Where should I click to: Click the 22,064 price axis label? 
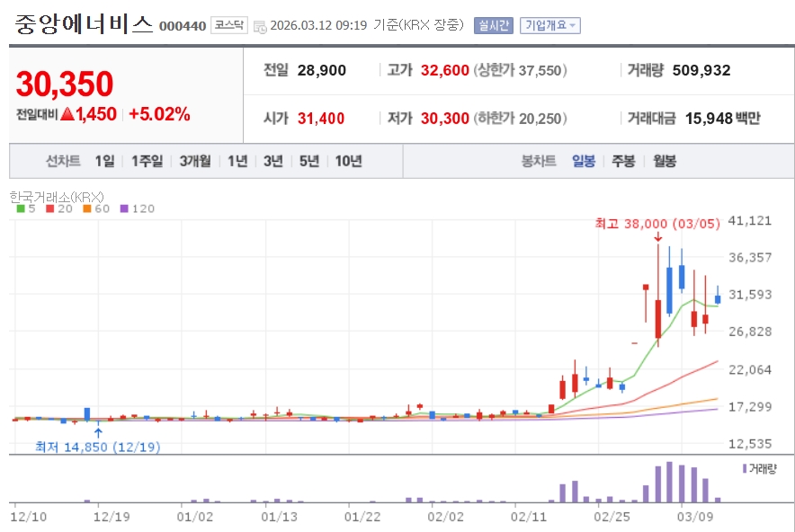point(750,369)
